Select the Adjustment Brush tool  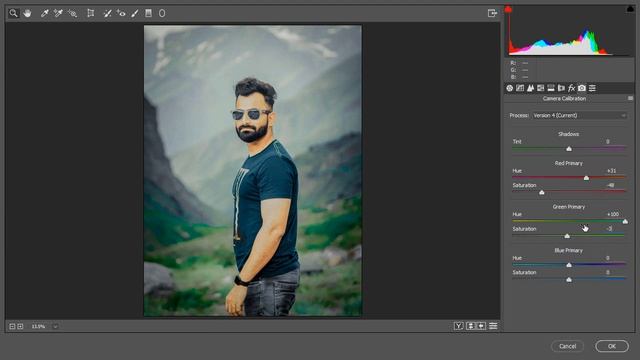click(135, 13)
